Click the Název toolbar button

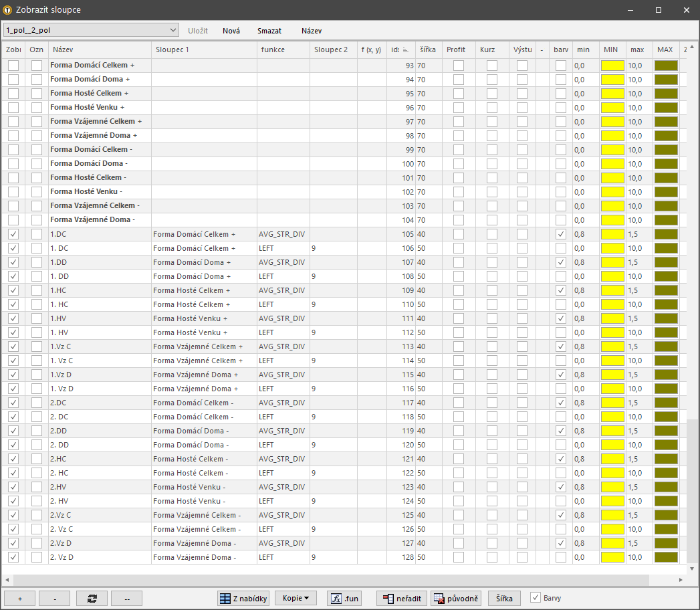click(x=312, y=31)
